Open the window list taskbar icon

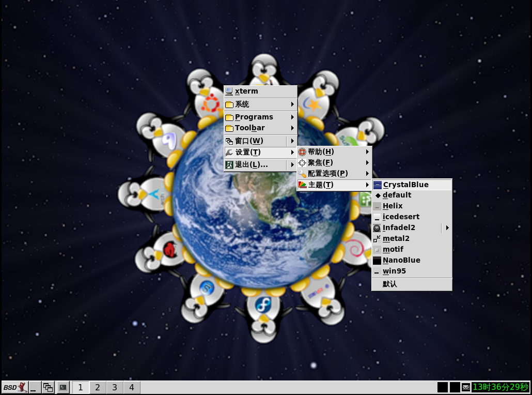pos(48,388)
